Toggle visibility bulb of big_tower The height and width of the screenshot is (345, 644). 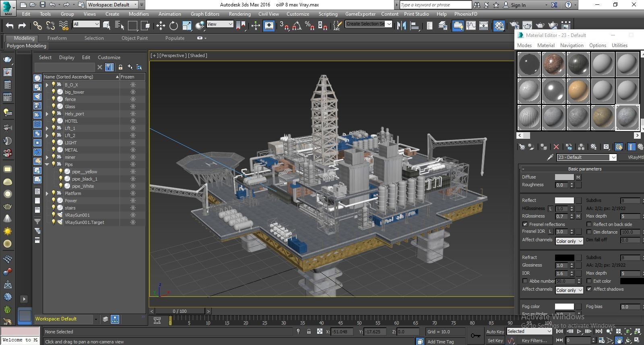tap(53, 92)
